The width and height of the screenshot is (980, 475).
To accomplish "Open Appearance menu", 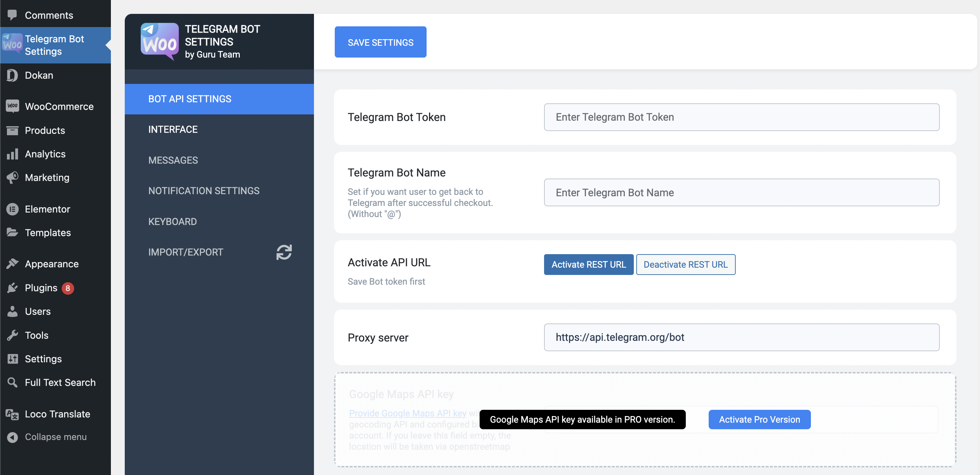I will (x=55, y=264).
